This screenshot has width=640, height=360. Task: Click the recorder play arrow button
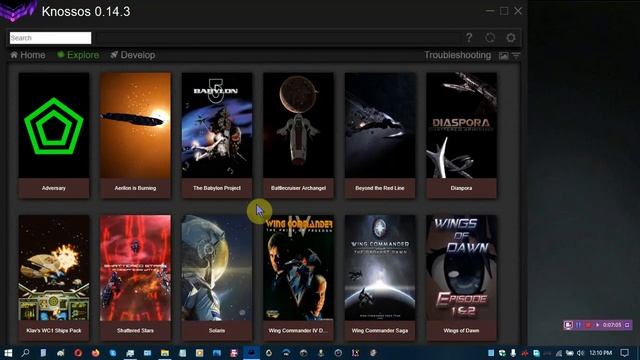[x=597, y=325]
